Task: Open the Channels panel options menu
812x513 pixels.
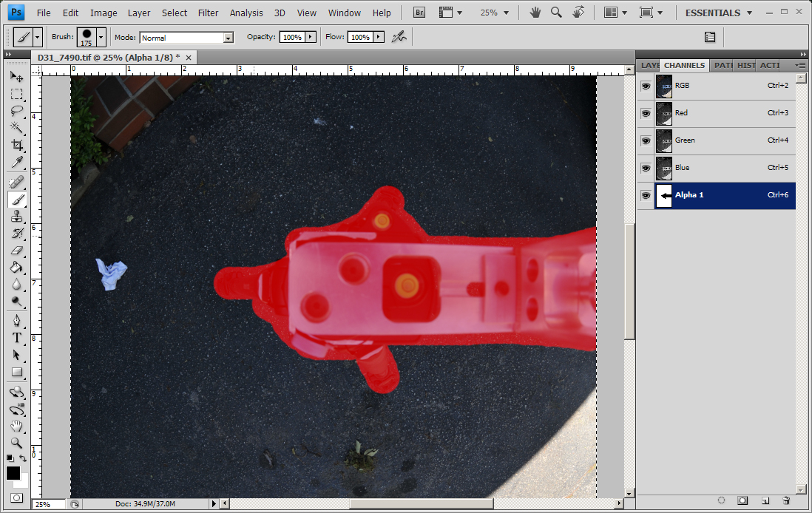Action: 801,65
